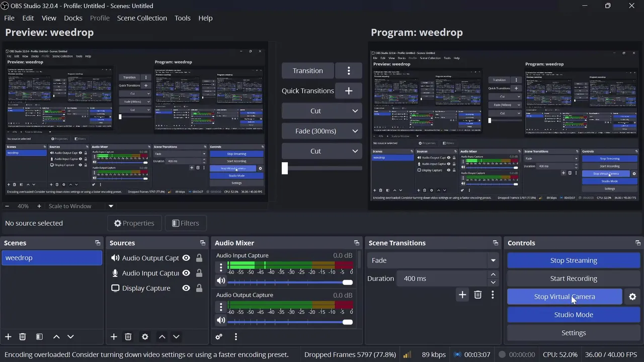Open Fade scene transition combo box
This screenshot has width=644, height=362.
point(433,260)
